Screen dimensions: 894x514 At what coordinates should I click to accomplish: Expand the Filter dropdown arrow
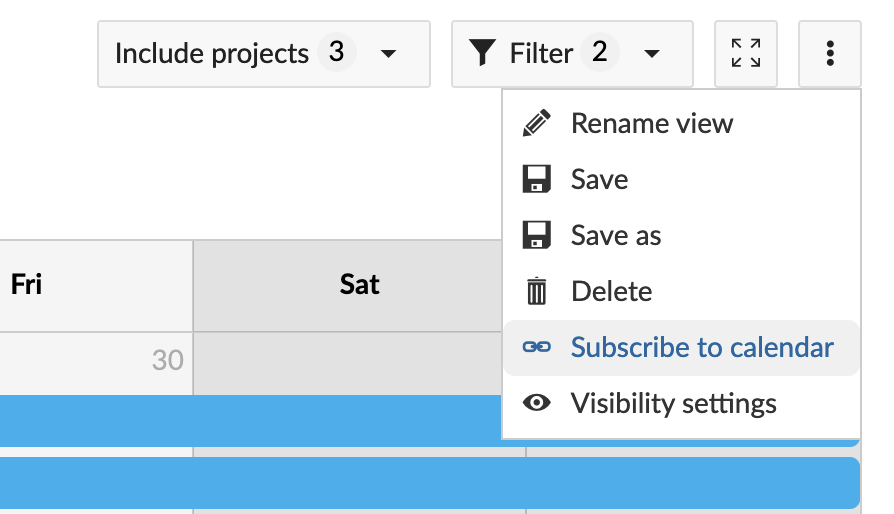pyautogui.click(x=652, y=53)
